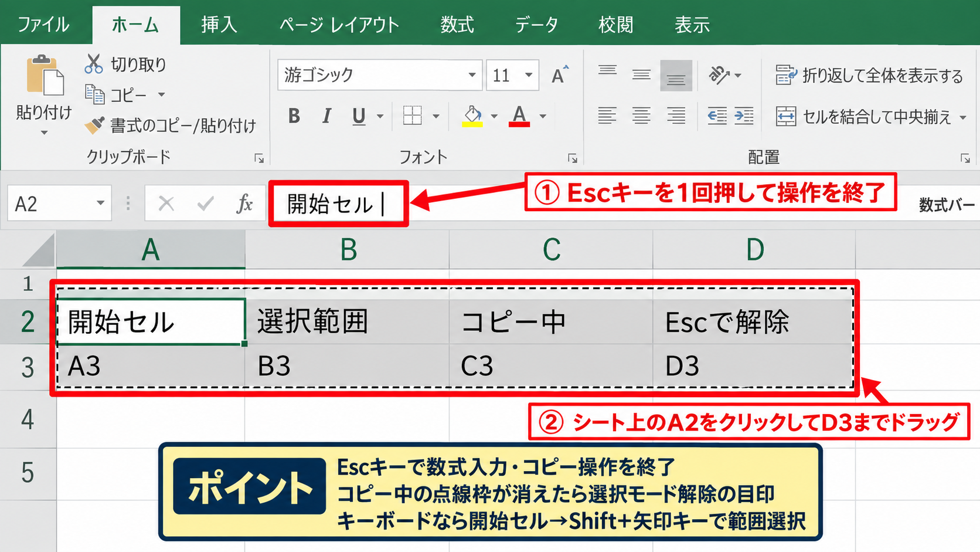Viewport: 980px width, 552px height.
Task: Switch to the データ (Data) tab
Action: click(x=536, y=25)
